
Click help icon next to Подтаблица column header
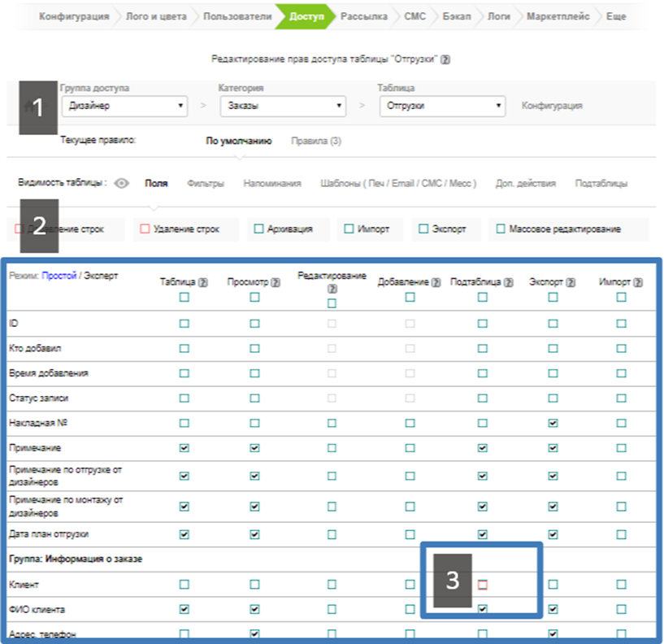point(510,282)
